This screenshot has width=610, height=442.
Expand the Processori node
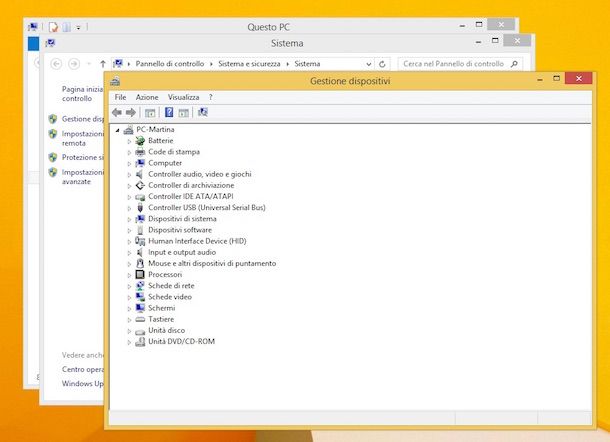[x=129, y=275]
